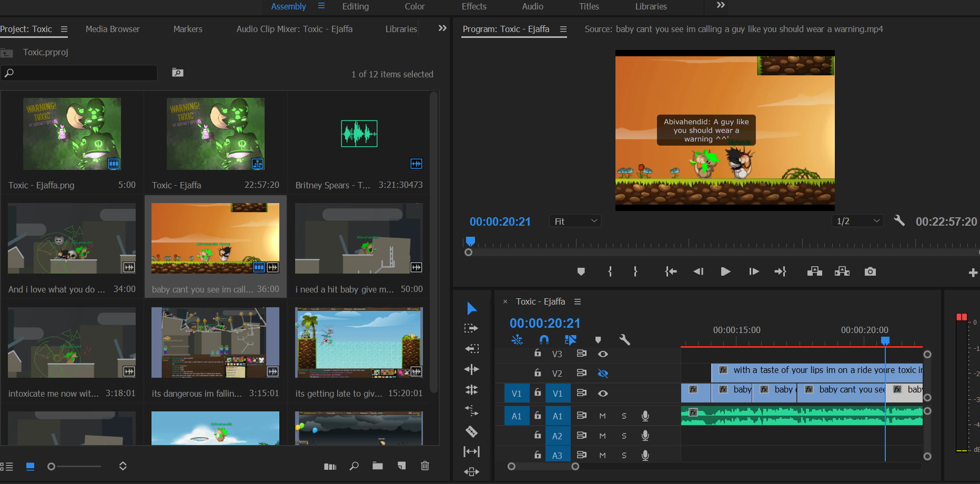The image size is (980, 484).
Task: Toggle V3 track output eye
Action: tap(603, 354)
